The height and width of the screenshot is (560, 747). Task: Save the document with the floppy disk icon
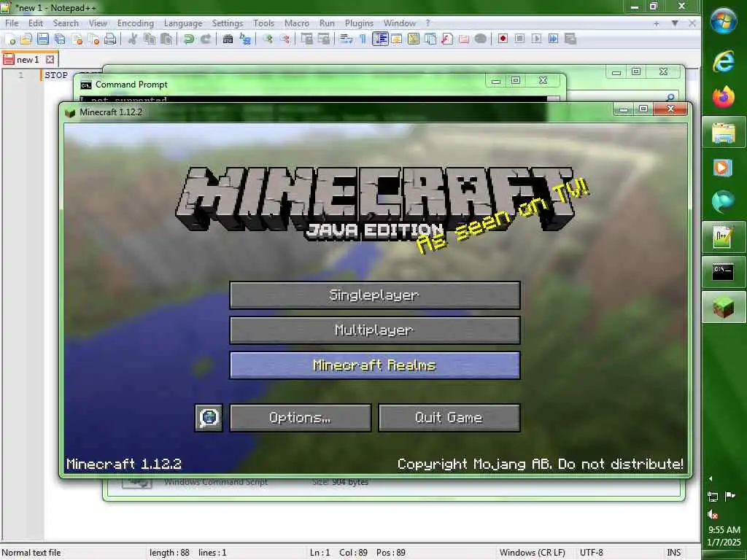tap(43, 39)
